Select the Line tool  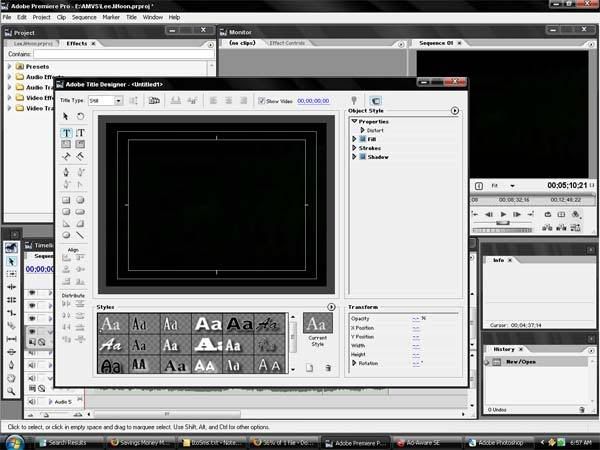pos(80,234)
